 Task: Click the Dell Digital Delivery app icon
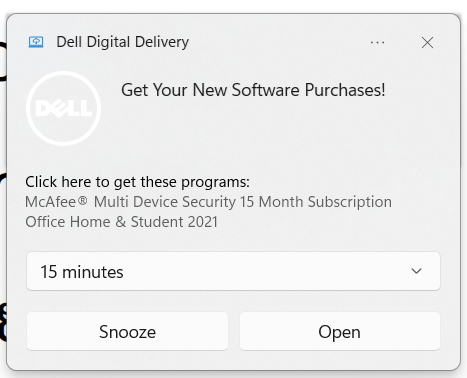click(36, 42)
